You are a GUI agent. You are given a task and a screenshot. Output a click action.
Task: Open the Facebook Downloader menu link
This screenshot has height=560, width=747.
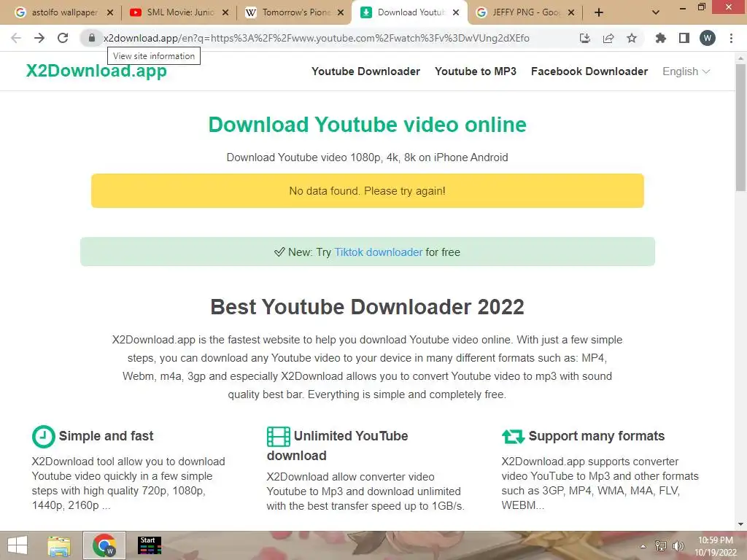tap(589, 71)
